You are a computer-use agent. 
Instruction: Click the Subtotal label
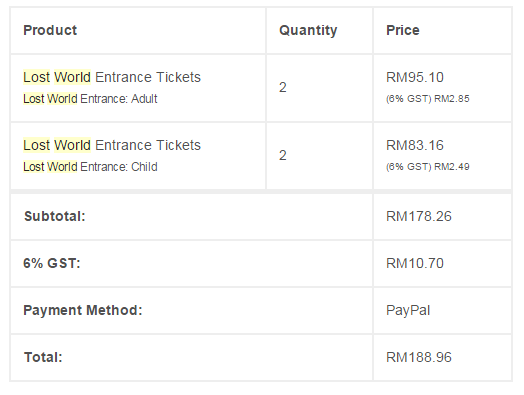(x=55, y=216)
